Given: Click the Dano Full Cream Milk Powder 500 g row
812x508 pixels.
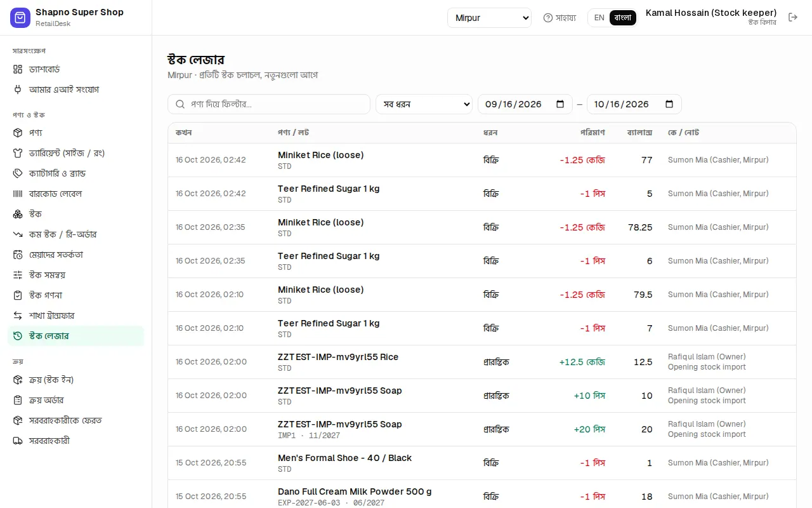Looking at the screenshot, I should (x=482, y=497).
